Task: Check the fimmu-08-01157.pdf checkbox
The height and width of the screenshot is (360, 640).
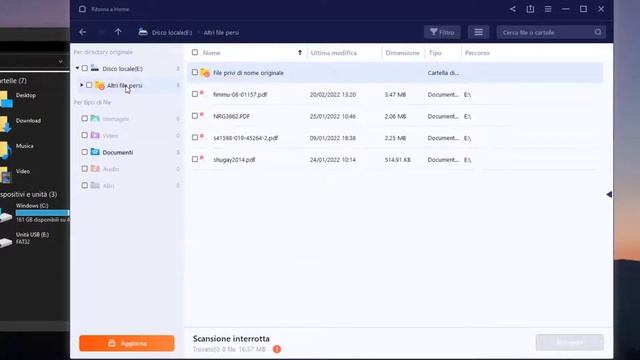Action: coord(195,94)
